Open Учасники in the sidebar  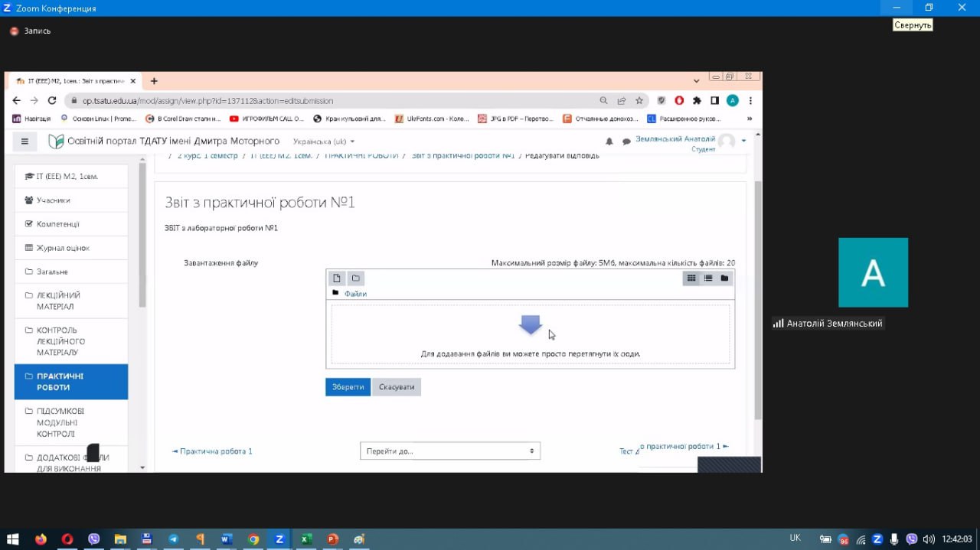71,200
